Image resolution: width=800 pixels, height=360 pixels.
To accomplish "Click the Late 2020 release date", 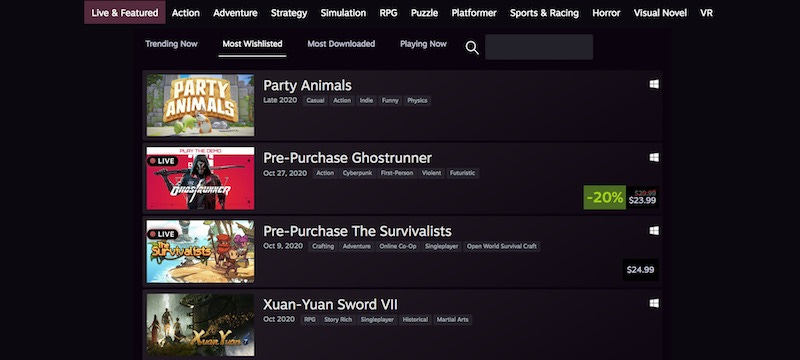I will (280, 100).
